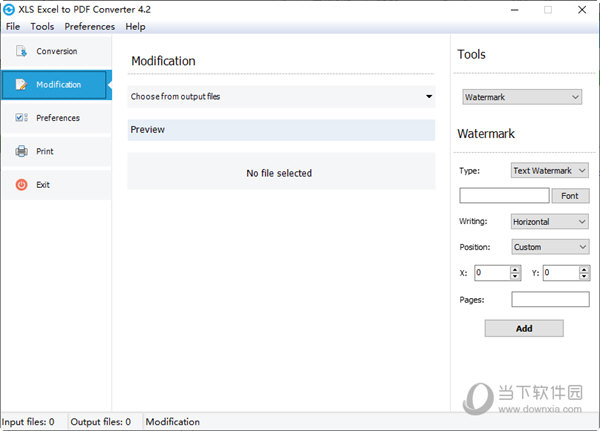600x431 pixels.
Task: Decrease the Y value with down arrow
Action: coord(584,277)
